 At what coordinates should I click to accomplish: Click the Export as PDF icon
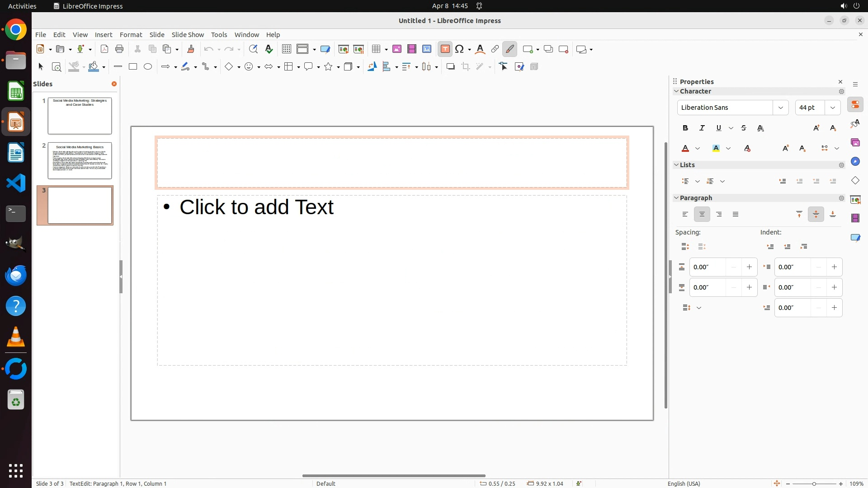104,49
